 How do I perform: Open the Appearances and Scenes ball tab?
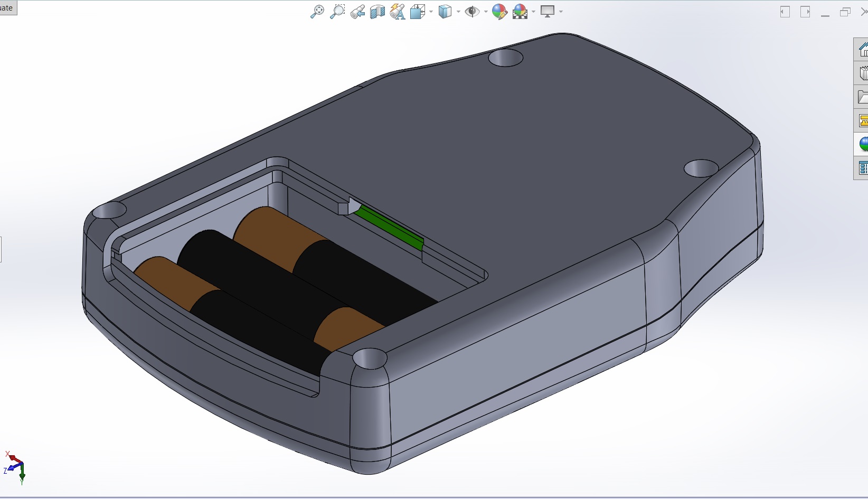pos(862,144)
